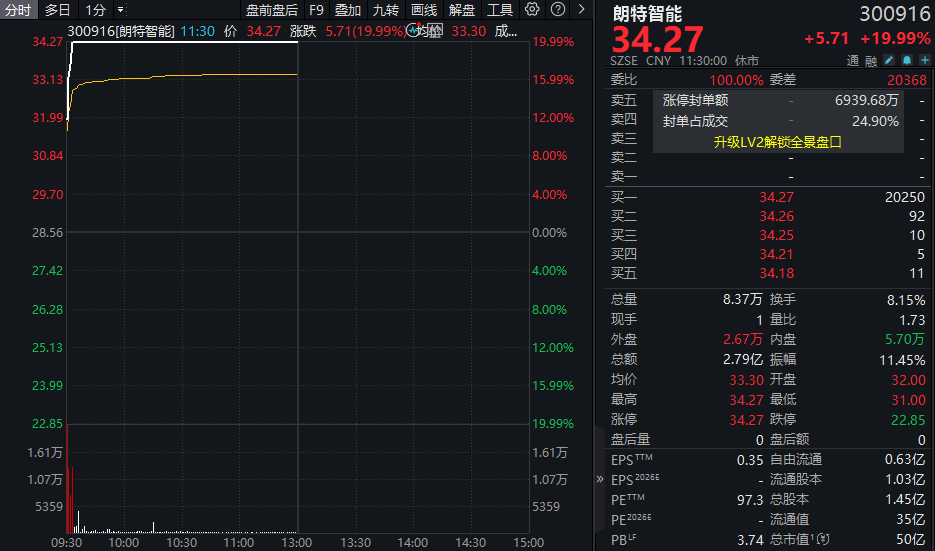The width and height of the screenshot is (935, 551).
Task: Click the 涨停封单额 value 6939.68万
Action: [866, 100]
